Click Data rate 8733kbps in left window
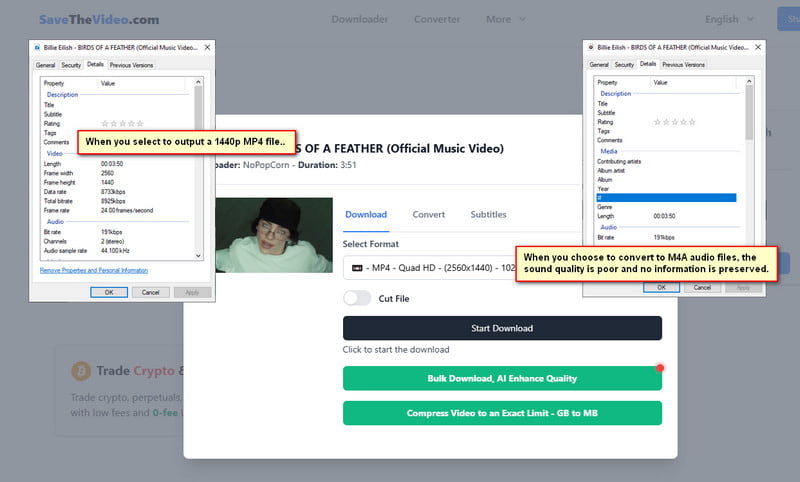This screenshot has height=482, width=800. click(113, 192)
